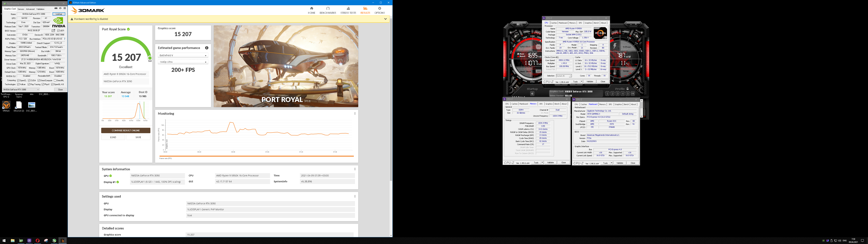Viewport: 868px width, 244px height.
Task: Click Compare Result Online button
Action: click(126, 130)
